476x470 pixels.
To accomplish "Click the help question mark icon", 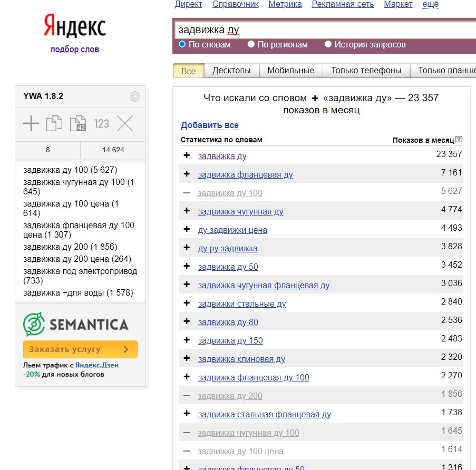I will [x=459, y=139].
